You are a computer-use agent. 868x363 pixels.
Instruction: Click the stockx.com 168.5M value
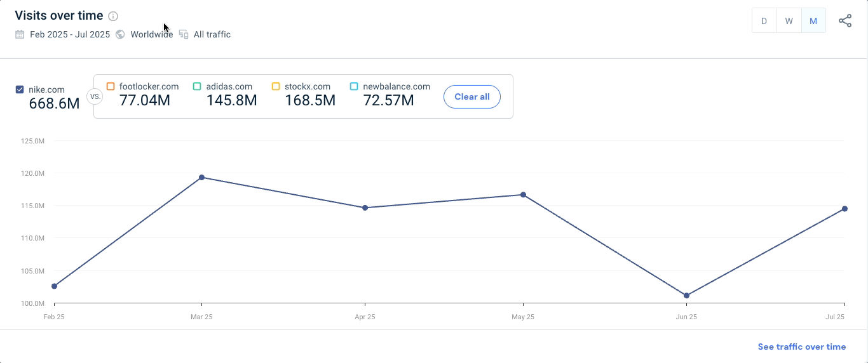tap(310, 100)
